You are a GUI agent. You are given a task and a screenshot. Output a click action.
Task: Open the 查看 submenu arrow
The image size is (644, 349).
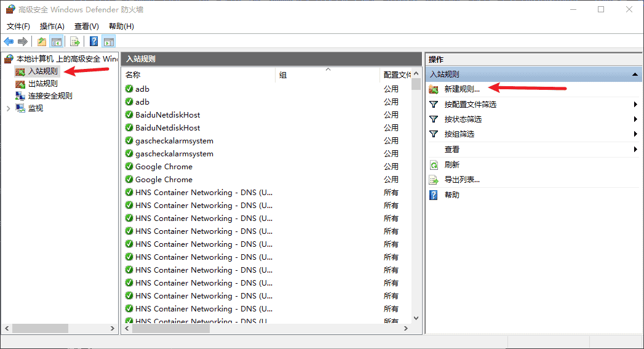coord(635,150)
